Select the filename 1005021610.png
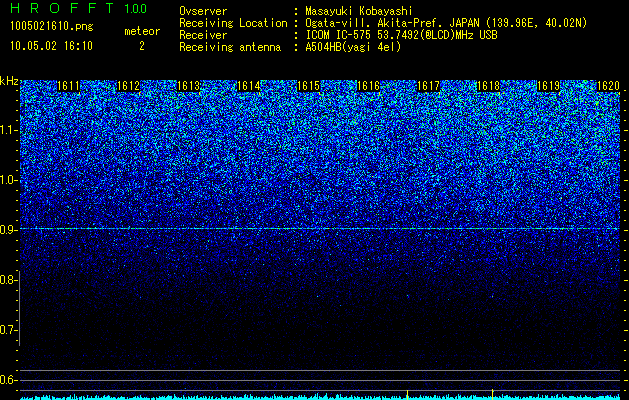The image size is (629, 400). click(x=52, y=27)
